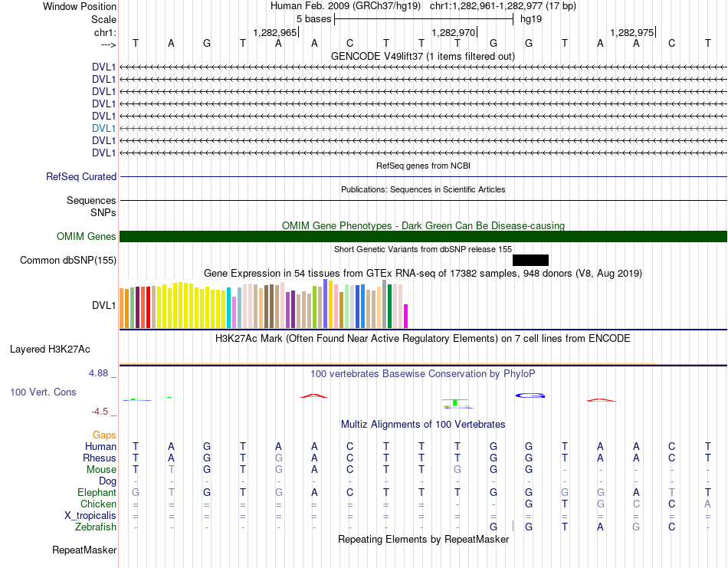Screen dimensions: 728x568
Task: Click the 100 vertebrates Basewise Conservation by PhyloP title
Action: click(422, 373)
